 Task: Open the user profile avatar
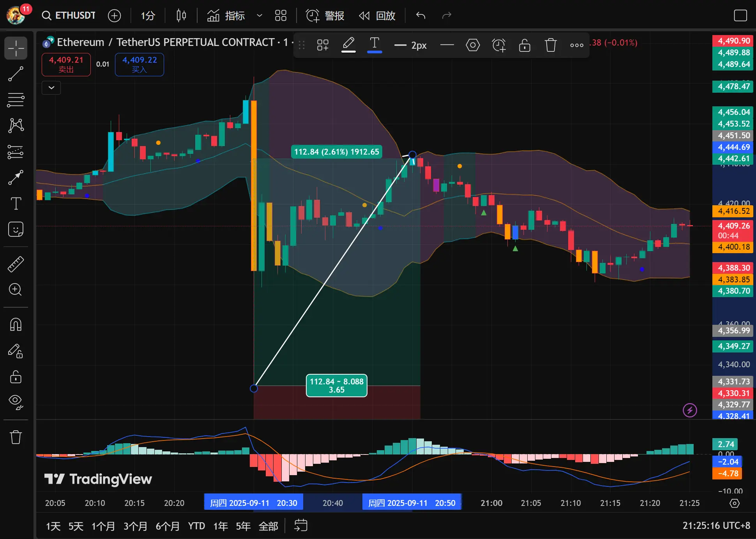coord(16,15)
